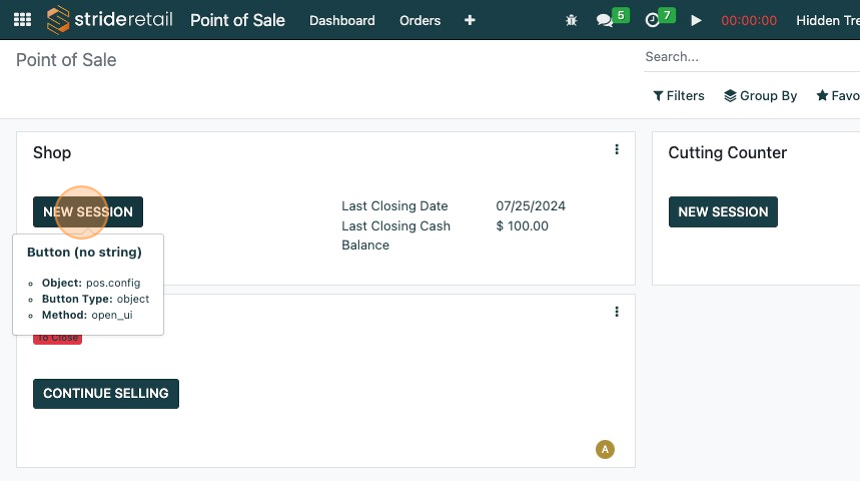The height and width of the screenshot is (481, 860).
Task: Click the Strideretail logo
Action: tap(110, 20)
